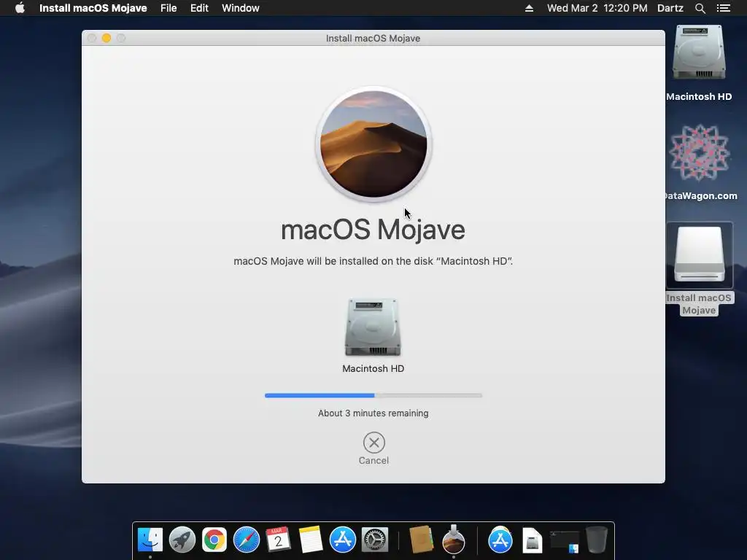The width and height of the screenshot is (747, 560).
Task: Open the Trash in Dock
Action: [x=596, y=540]
